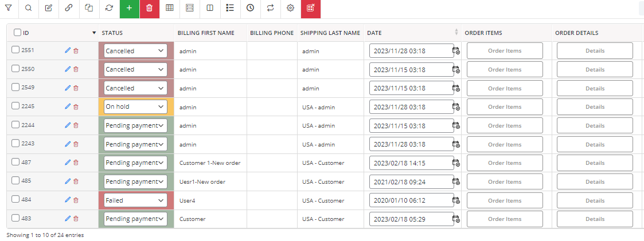
Task: Delete order 2551 with its row trash icon
Action: click(76, 50)
